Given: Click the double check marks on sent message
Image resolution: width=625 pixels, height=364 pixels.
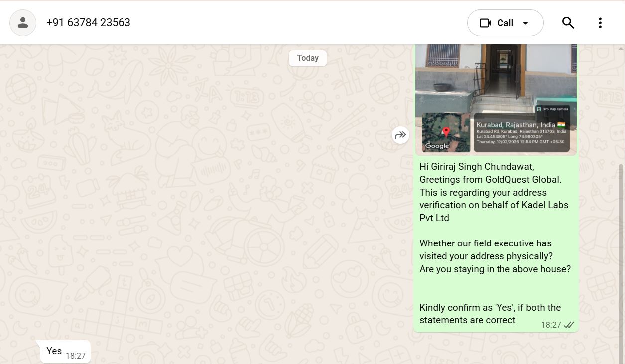Looking at the screenshot, I should pyautogui.click(x=569, y=325).
